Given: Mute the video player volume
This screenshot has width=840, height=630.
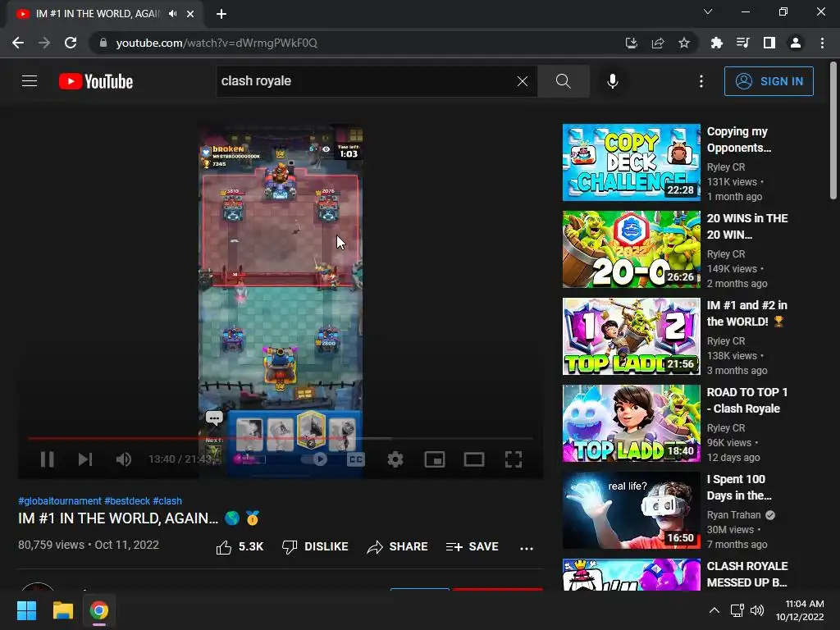Looking at the screenshot, I should (124, 459).
